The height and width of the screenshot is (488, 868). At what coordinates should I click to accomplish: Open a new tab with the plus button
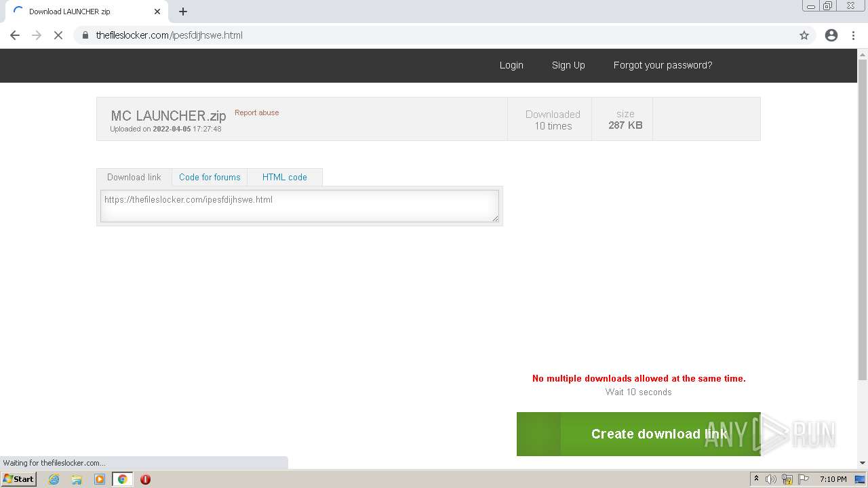[x=183, y=12]
